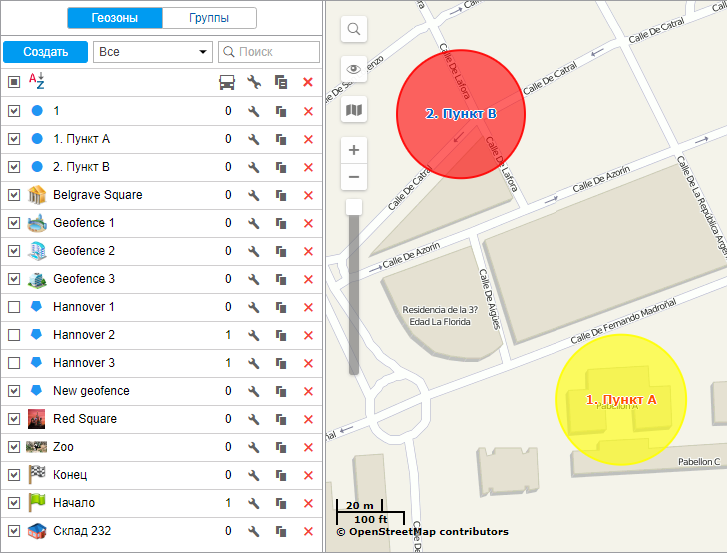The height and width of the screenshot is (553, 727).
Task: Open the Все filter dropdown
Action: [152, 52]
